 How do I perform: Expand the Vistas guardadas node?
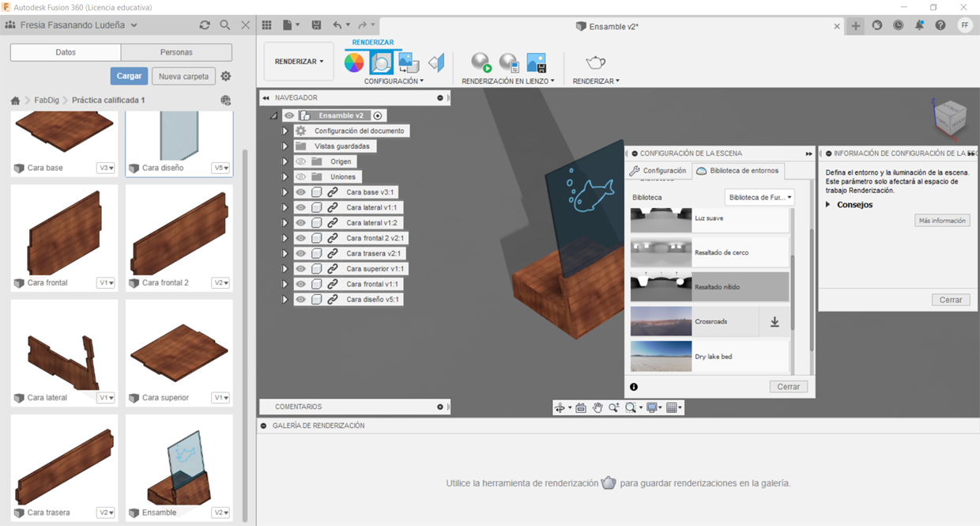coord(285,146)
